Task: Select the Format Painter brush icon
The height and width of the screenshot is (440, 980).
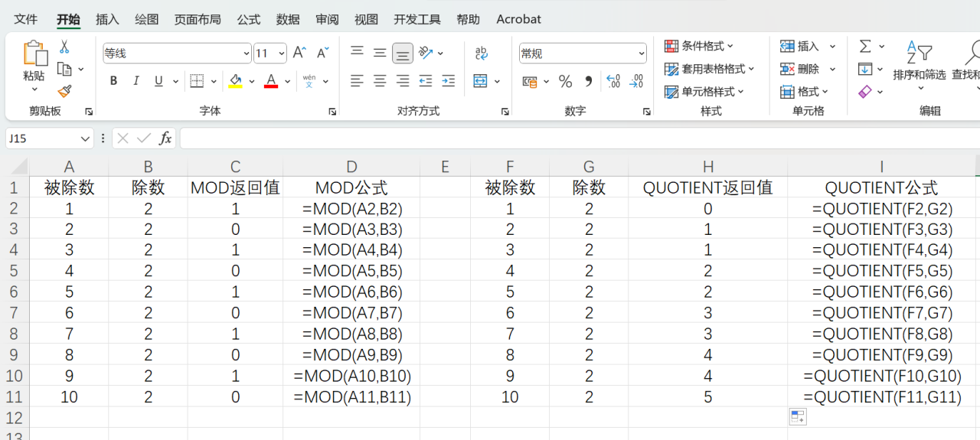Action: pos(64,91)
